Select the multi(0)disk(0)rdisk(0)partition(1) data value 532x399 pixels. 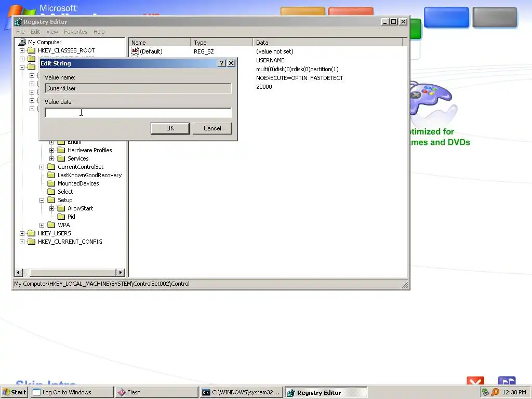tap(297, 69)
